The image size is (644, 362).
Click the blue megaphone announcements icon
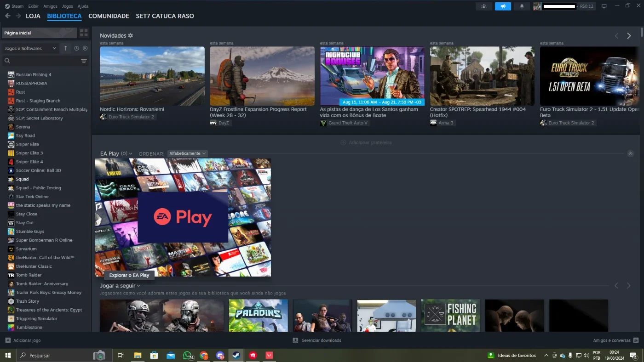pos(503,6)
